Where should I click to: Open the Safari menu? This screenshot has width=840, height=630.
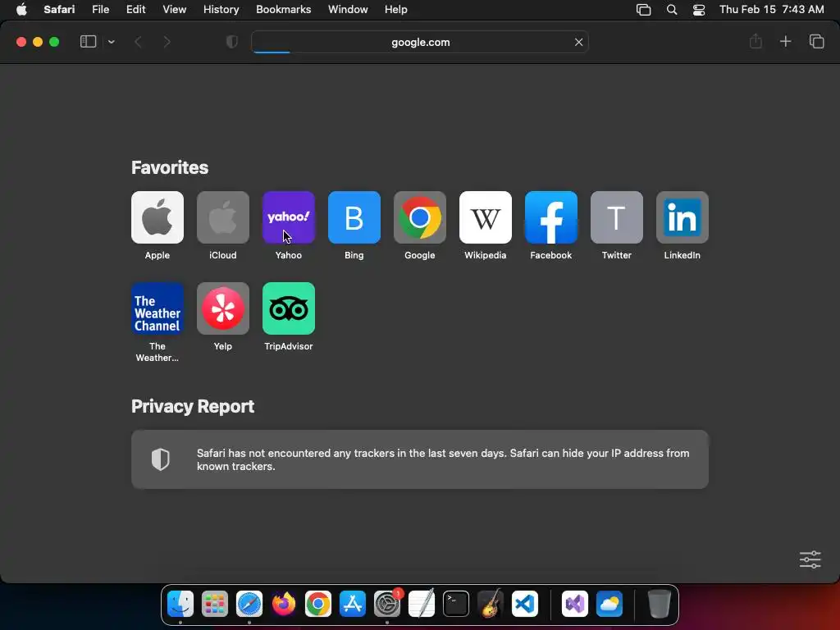point(59,10)
